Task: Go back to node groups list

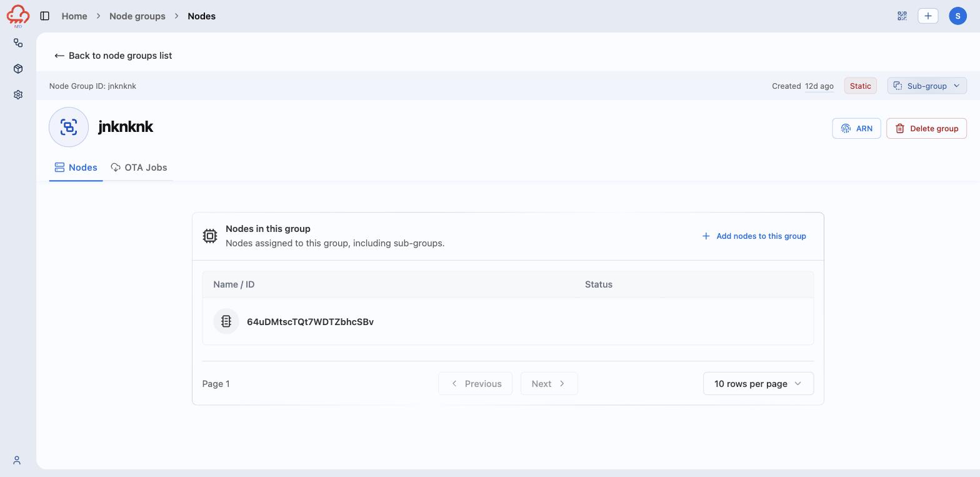Action: tap(113, 56)
